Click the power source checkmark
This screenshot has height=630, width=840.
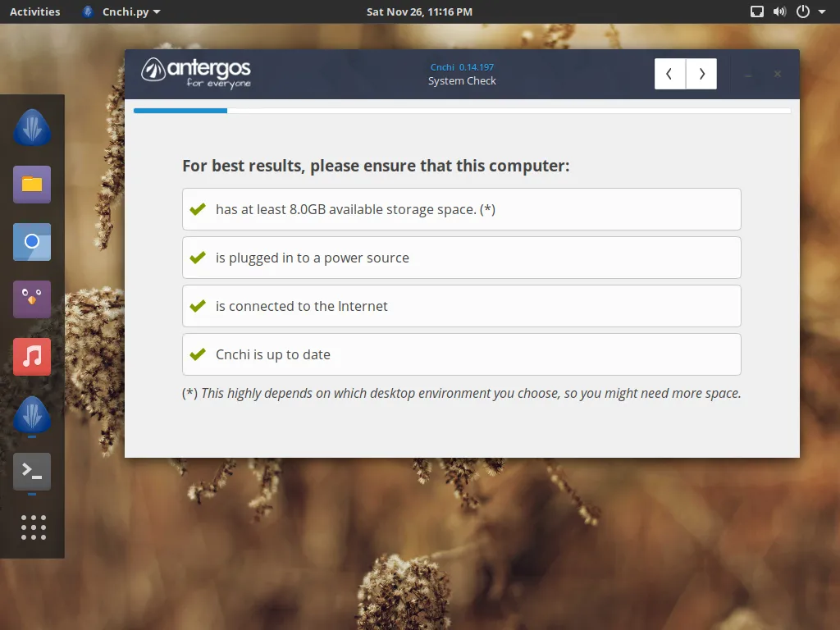pyautogui.click(x=198, y=258)
